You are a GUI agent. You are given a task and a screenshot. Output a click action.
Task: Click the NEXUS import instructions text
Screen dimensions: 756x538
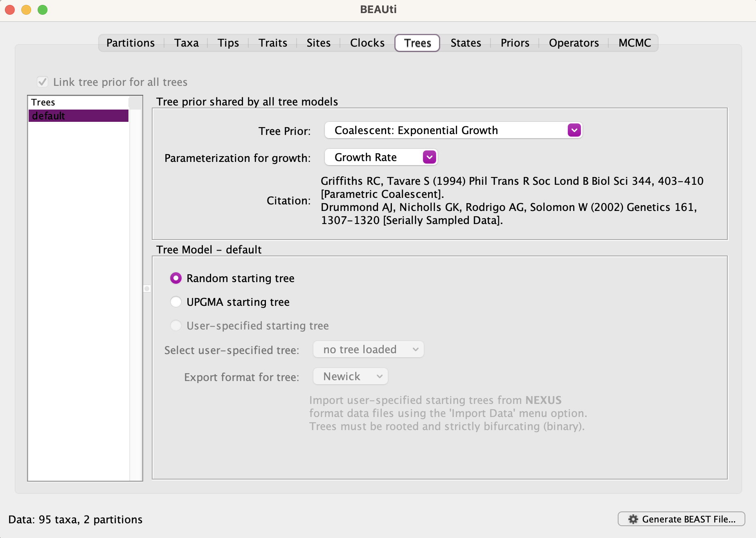pyautogui.click(x=448, y=413)
